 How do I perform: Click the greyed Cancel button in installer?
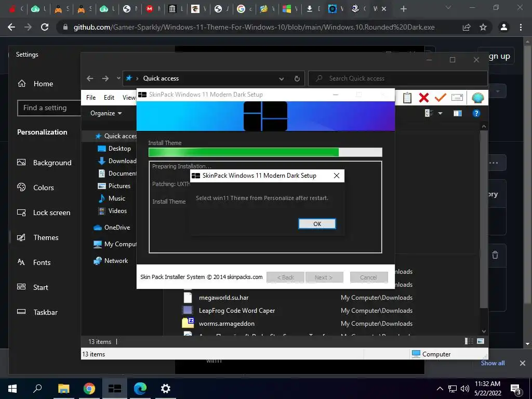point(368,277)
